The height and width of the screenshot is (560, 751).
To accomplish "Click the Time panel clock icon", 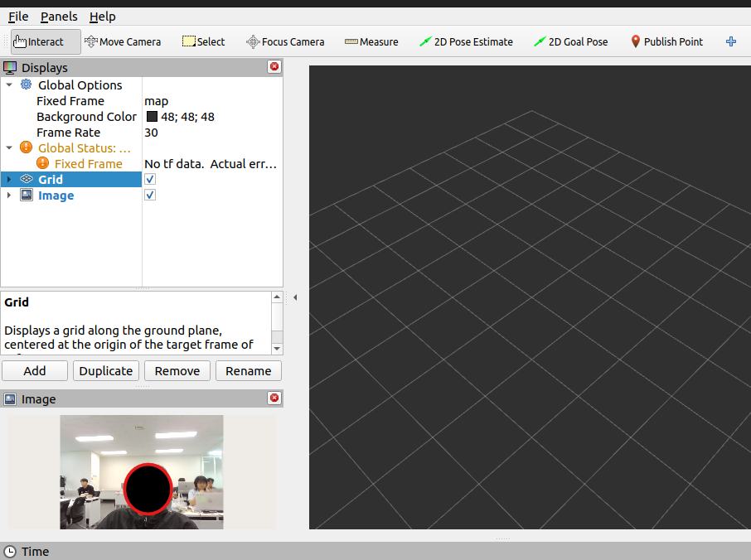I will (10, 552).
